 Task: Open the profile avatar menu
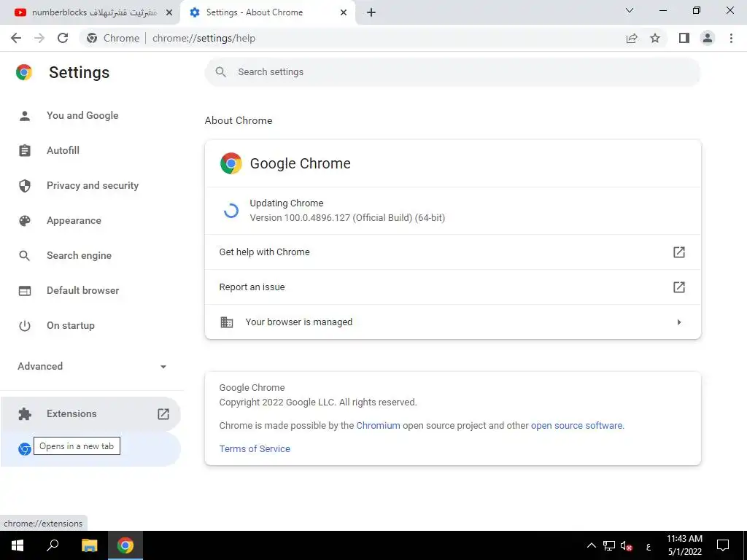tap(708, 38)
